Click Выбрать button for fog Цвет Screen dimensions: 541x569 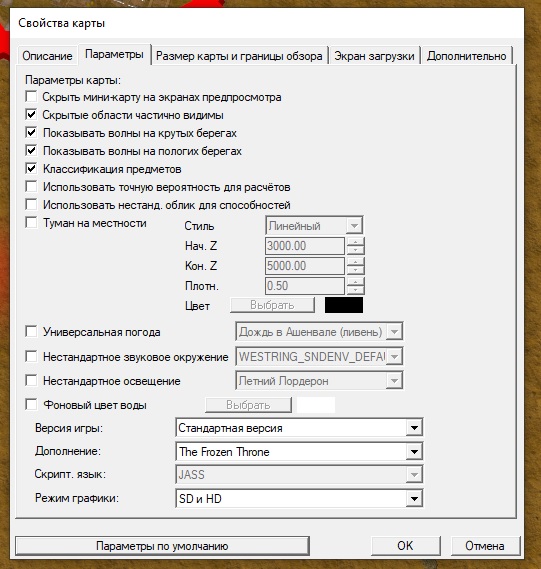tap(272, 305)
